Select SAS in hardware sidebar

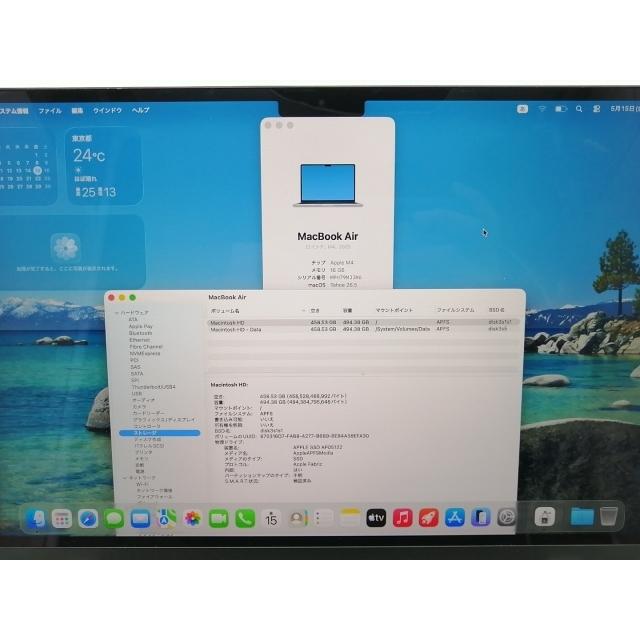[135, 367]
